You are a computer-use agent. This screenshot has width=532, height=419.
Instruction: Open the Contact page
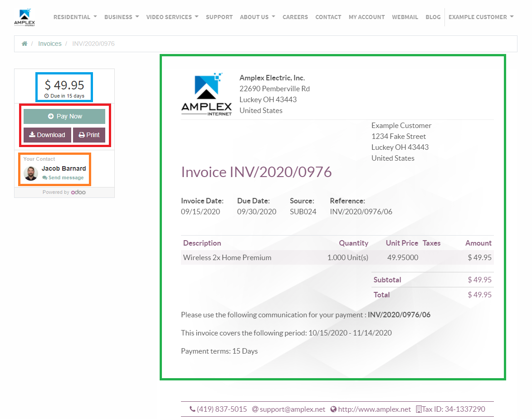click(x=328, y=17)
